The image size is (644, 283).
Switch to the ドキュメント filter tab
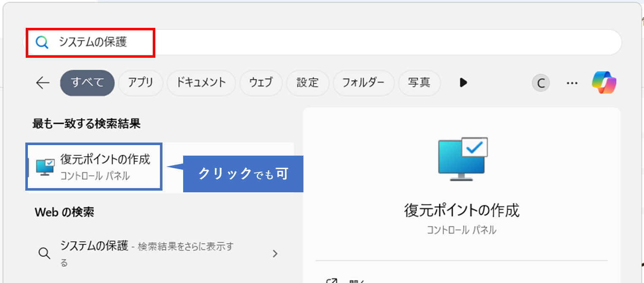tap(201, 83)
